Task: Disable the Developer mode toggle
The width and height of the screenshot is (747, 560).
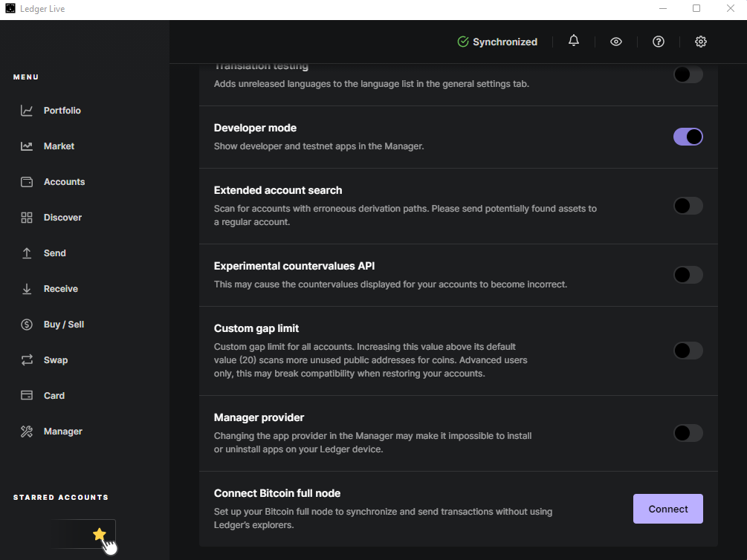Action: 688,137
